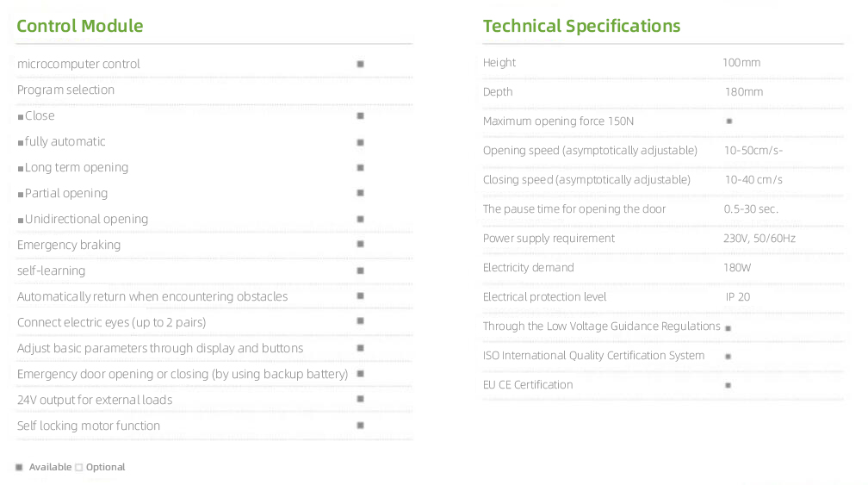
Task: Click the bullet before Partial opening
Action: coord(21,194)
